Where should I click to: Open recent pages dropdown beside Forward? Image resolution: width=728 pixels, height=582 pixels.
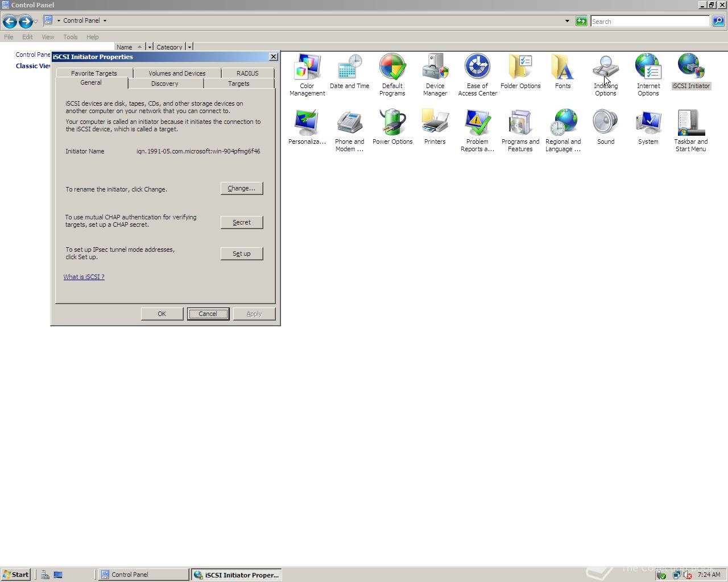point(36,22)
